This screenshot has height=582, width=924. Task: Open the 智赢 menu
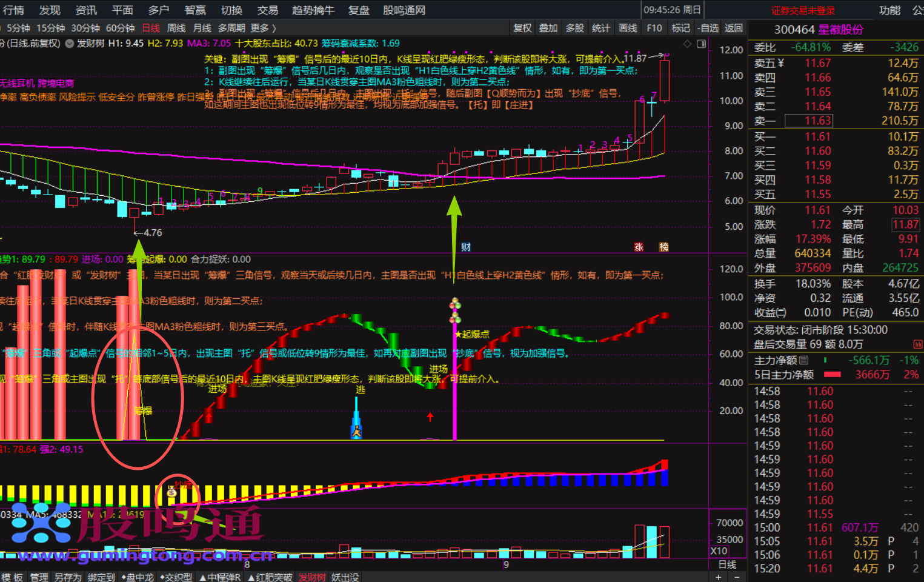point(195,10)
